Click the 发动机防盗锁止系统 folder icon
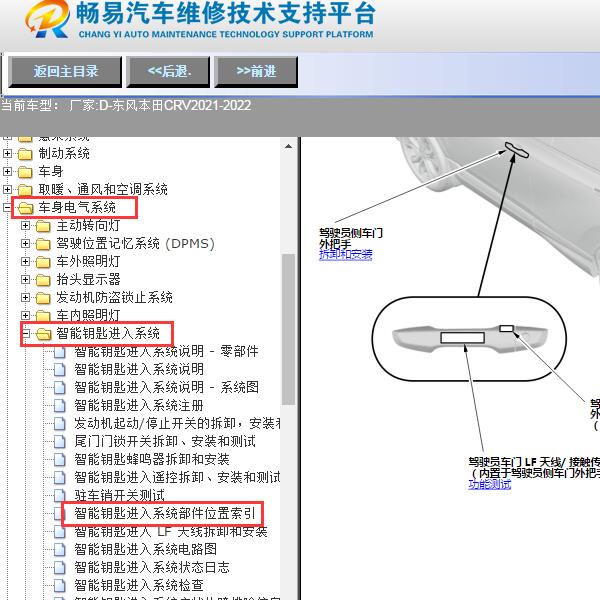Screen dimensions: 600x600 tap(43, 298)
